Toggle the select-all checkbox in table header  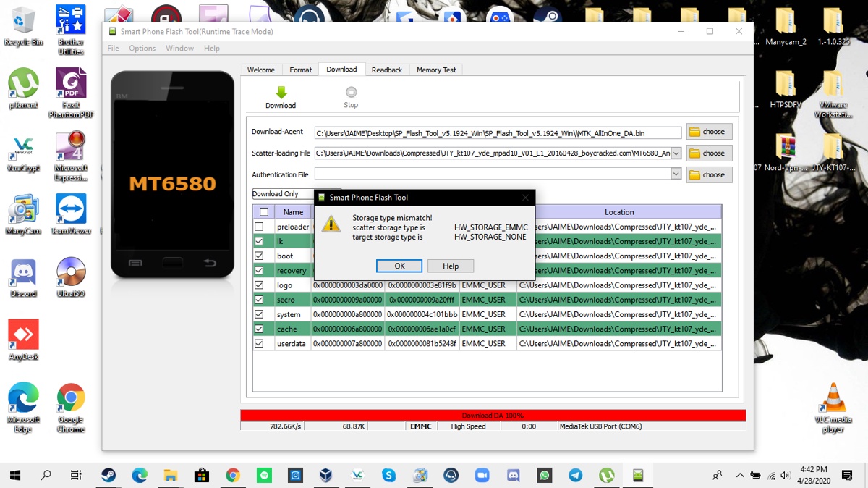[x=264, y=212]
